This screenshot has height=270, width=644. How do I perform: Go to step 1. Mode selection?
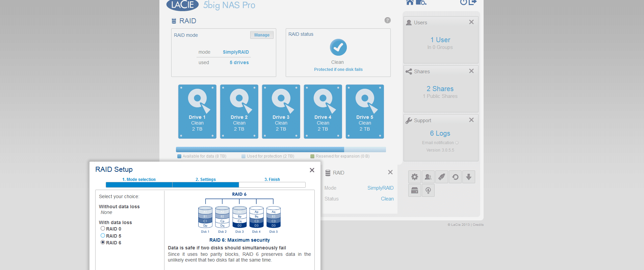[139, 180]
